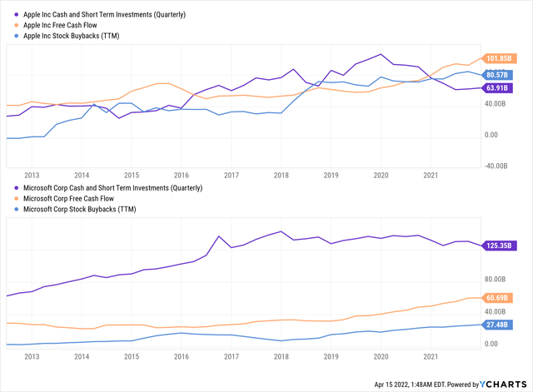Screen dimensions: 533x392
Task: Click the blue Apple Stock Buybacks dot
Action: (17, 36)
